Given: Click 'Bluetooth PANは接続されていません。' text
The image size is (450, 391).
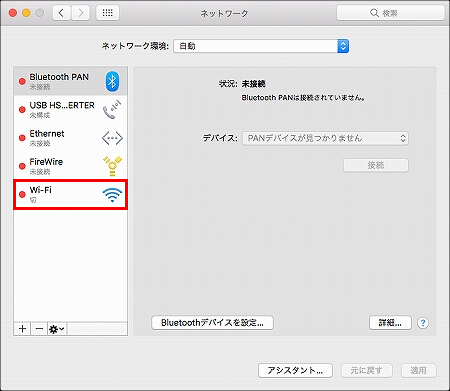Looking at the screenshot, I should click(303, 98).
